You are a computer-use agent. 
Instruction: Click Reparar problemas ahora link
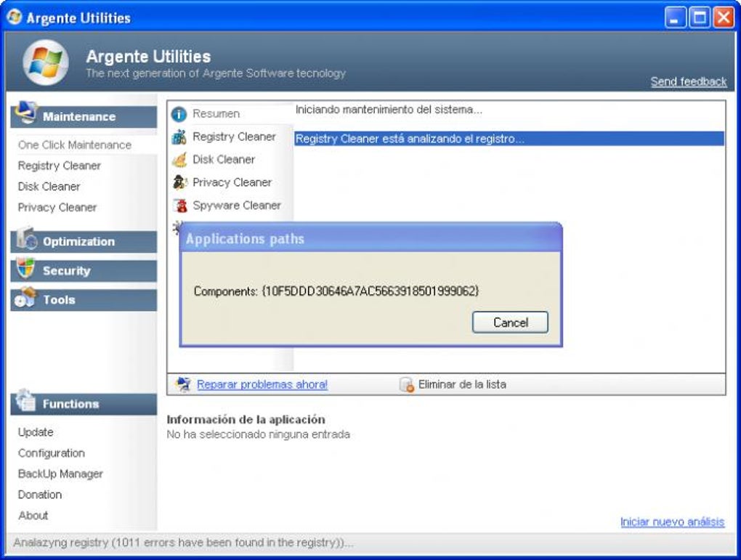coord(262,385)
